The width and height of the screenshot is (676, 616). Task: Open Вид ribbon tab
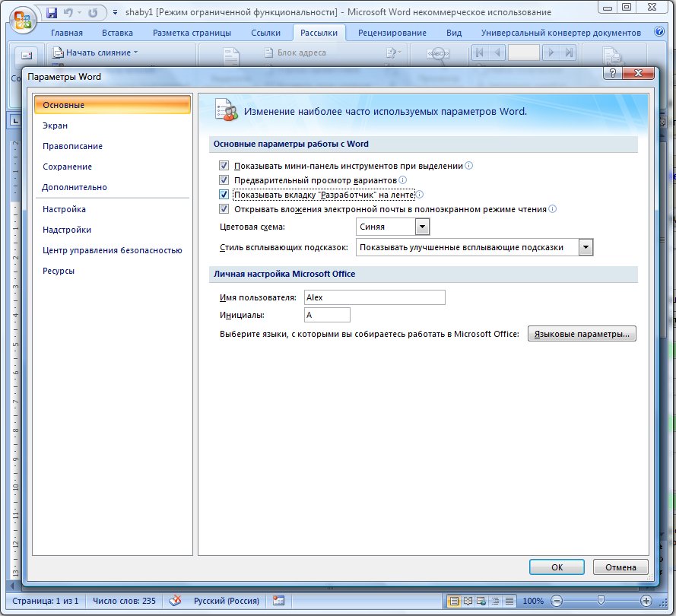tap(454, 33)
